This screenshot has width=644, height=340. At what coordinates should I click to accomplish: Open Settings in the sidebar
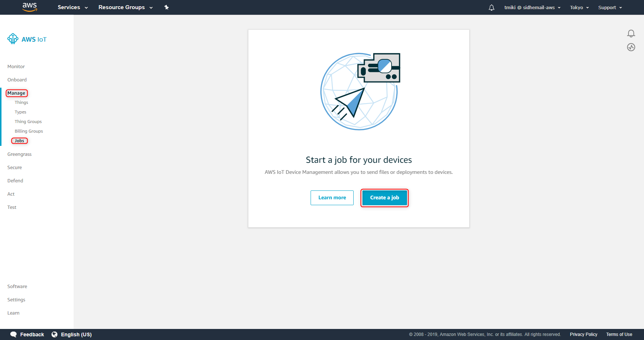[x=16, y=300]
